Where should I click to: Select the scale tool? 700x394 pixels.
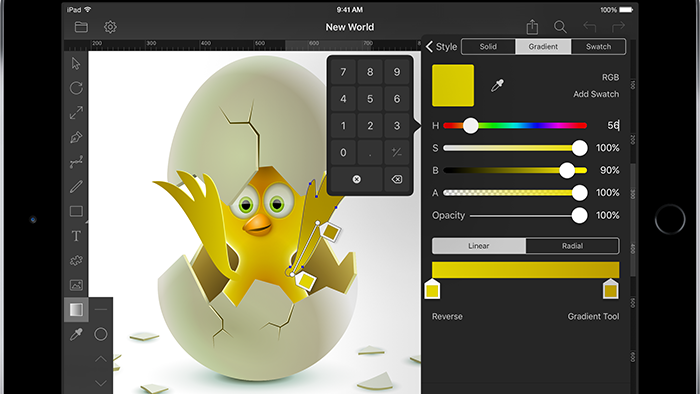(76, 112)
